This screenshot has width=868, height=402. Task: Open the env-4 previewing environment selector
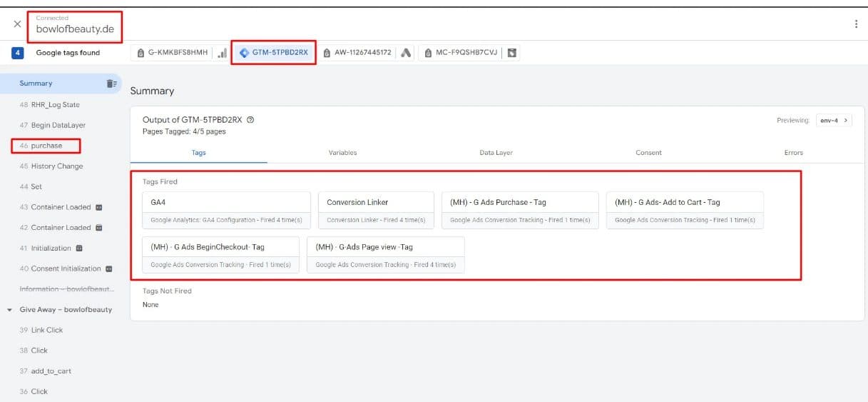pyautogui.click(x=834, y=121)
